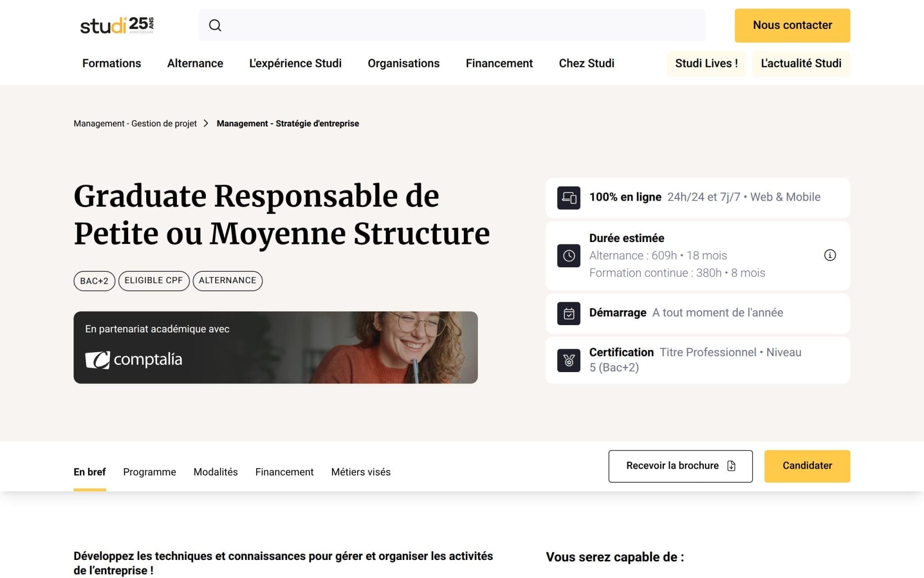
Task: Click the Graduate Responsable de Petite ou Moyenne Structure heading
Action: [282, 215]
